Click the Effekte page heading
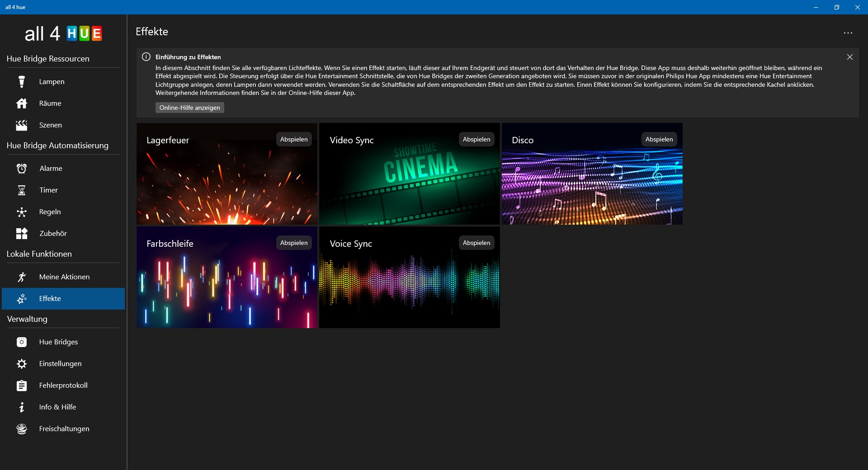 tap(152, 32)
